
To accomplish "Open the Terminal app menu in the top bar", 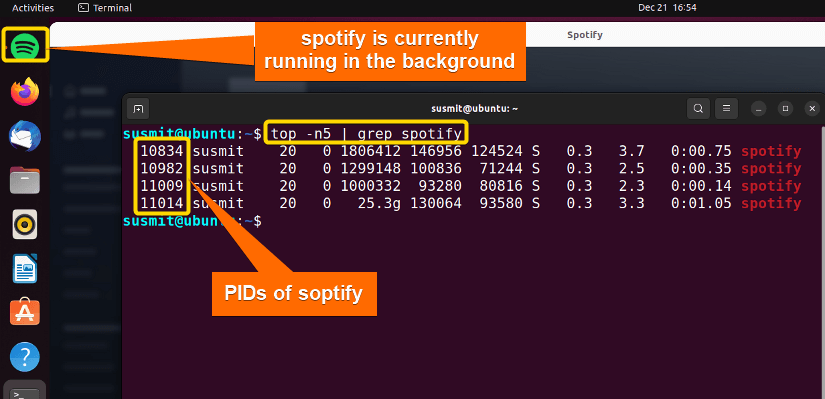I will pos(105,8).
